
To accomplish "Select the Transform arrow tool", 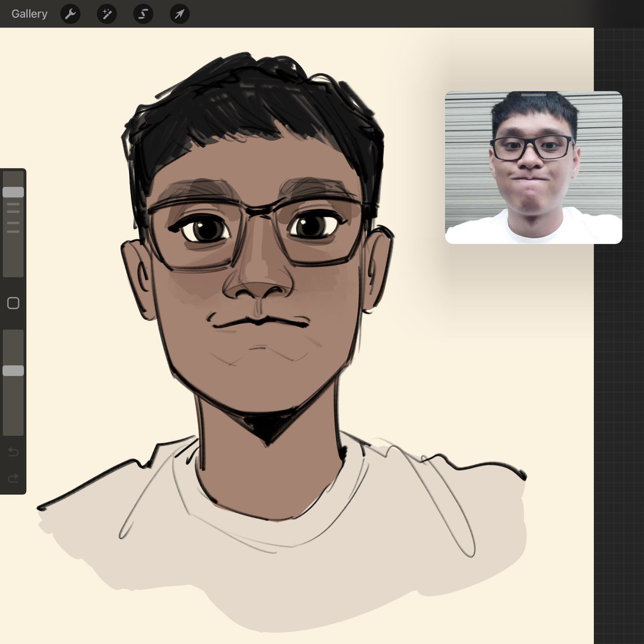I will [x=180, y=14].
